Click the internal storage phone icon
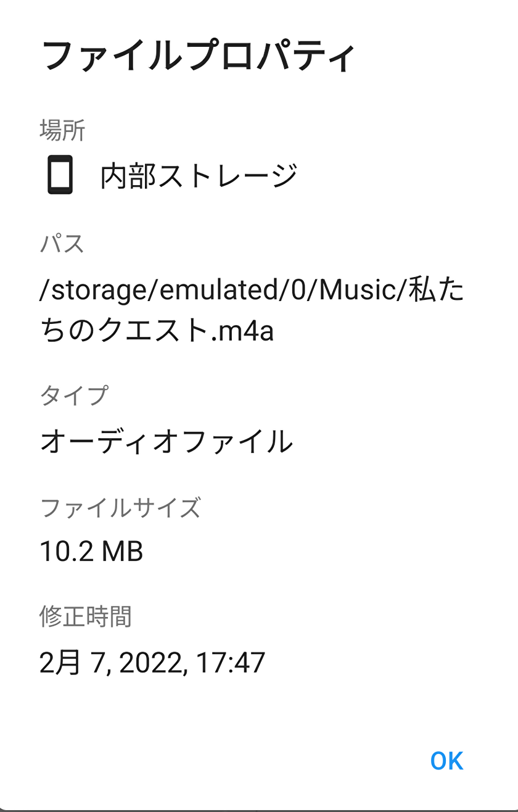Screen dimensions: 518x812 [x=60, y=175]
